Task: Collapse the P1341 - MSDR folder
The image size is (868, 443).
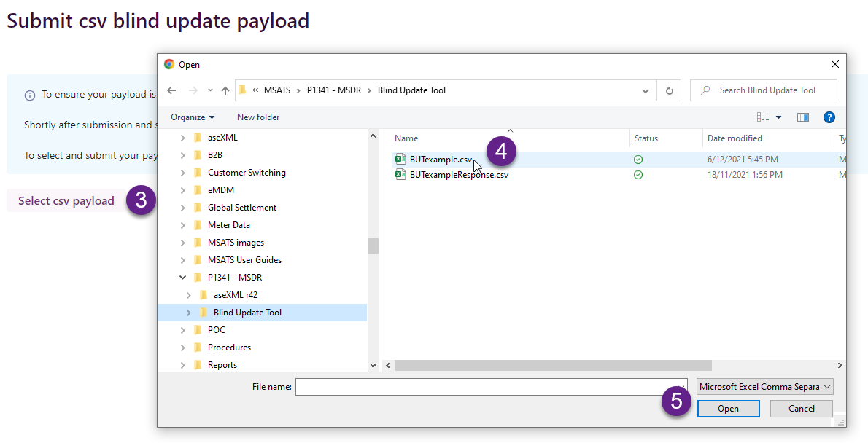Action: point(182,278)
